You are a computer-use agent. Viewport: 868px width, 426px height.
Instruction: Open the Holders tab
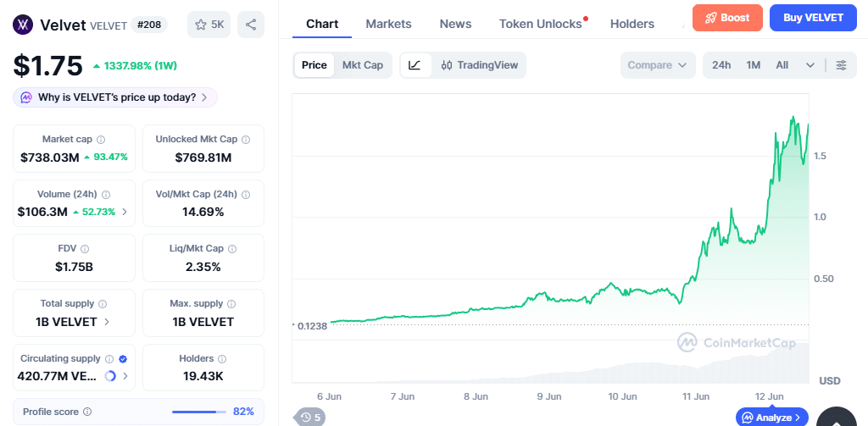pos(632,24)
